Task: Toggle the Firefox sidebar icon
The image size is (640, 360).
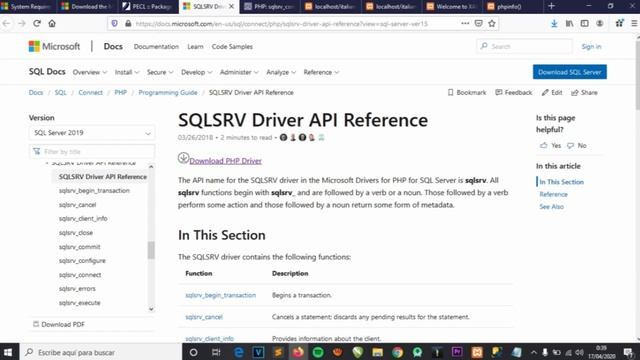Action: (584, 24)
